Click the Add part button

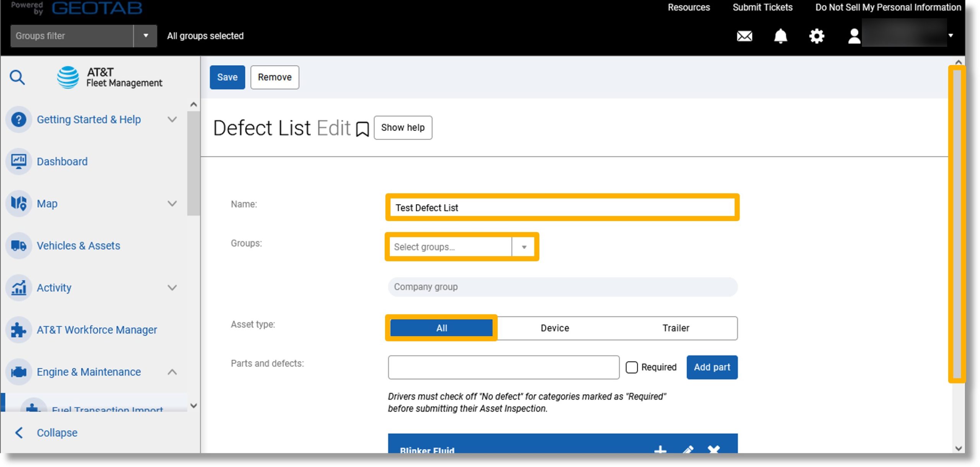(x=712, y=367)
